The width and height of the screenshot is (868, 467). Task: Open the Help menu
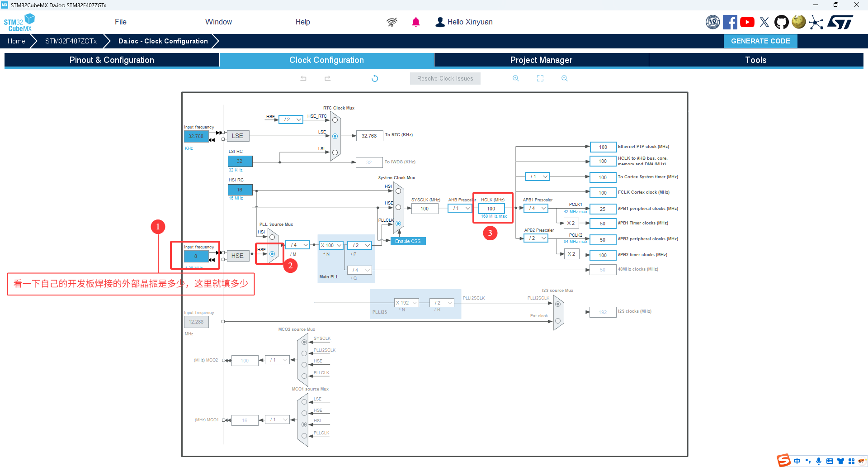[x=303, y=22]
